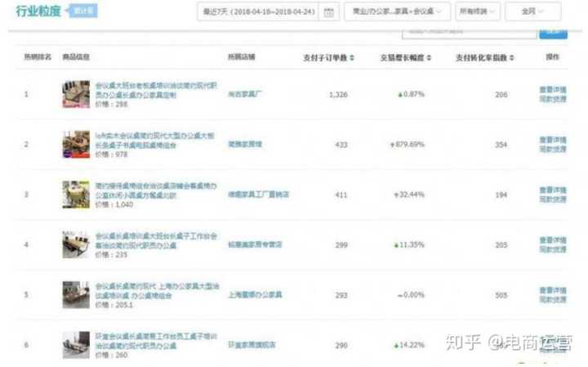Open the 家具工厂直销店 store link in rank 3

[258, 195]
